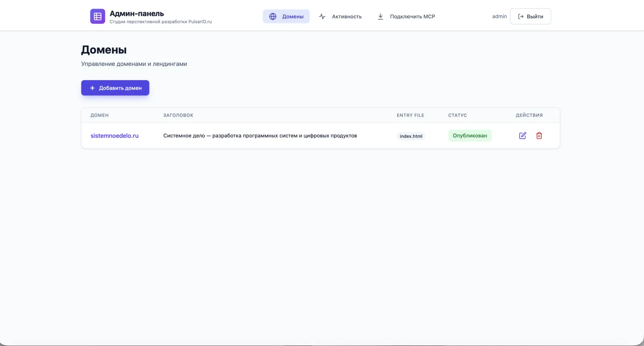The height and width of the screenshot is (346, 644).
Task: Click Добавить домен button
Action: (x=115, y=88)
